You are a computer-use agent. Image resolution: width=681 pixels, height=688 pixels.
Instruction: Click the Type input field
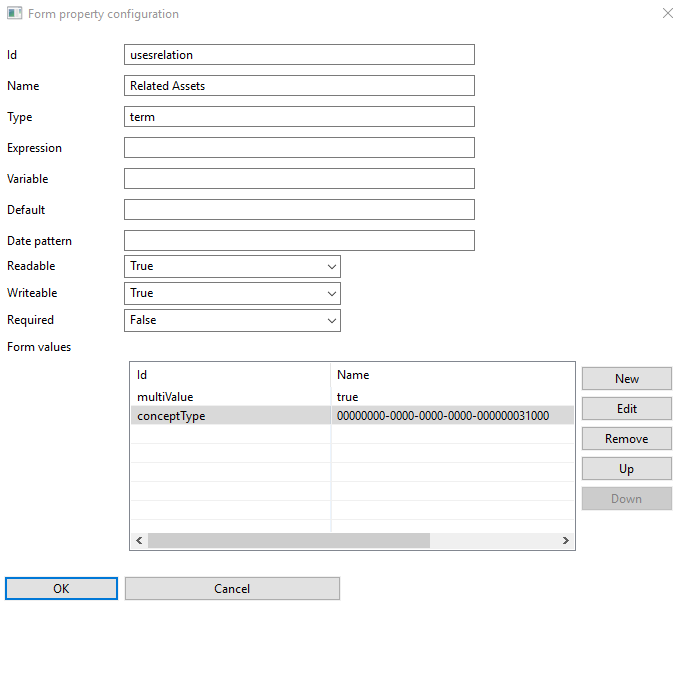coord(298,117)
